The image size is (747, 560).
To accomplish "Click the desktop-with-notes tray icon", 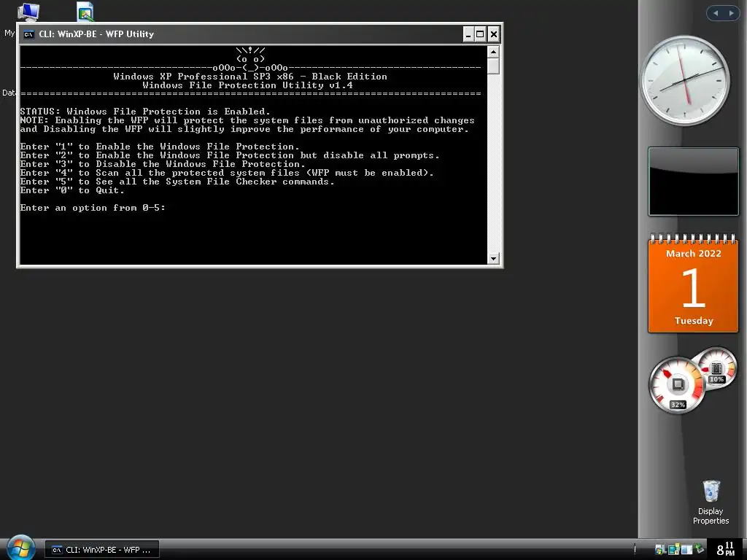I will pos(673,550).
